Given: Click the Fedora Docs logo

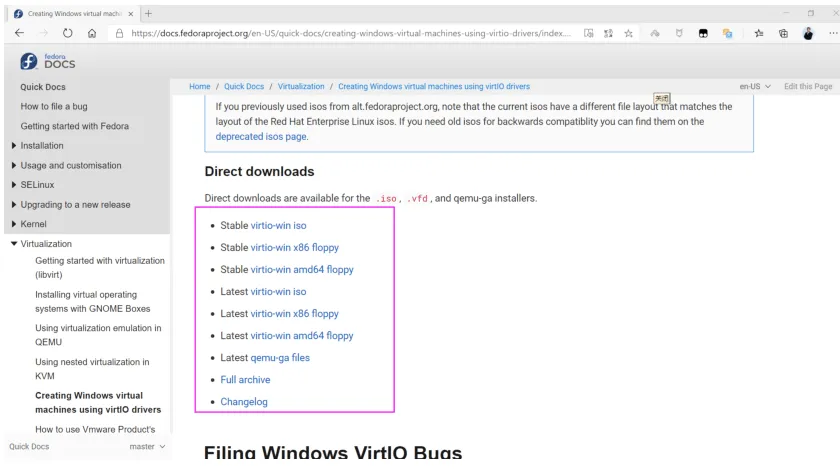Looking at the screenshot, I should (x=48, y=61).
